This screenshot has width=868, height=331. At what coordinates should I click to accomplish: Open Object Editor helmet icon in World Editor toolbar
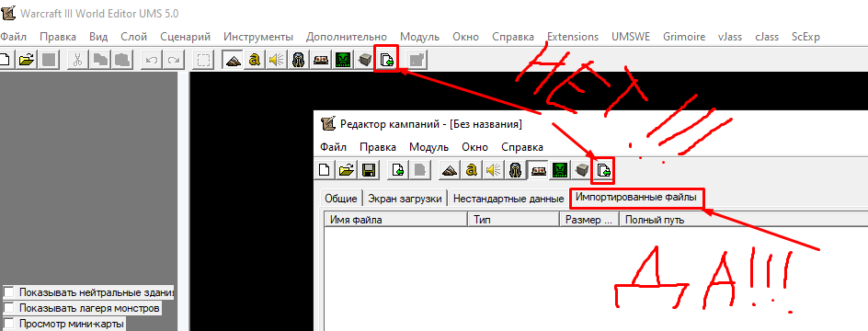pyautogui.click(x=298, y=60)
